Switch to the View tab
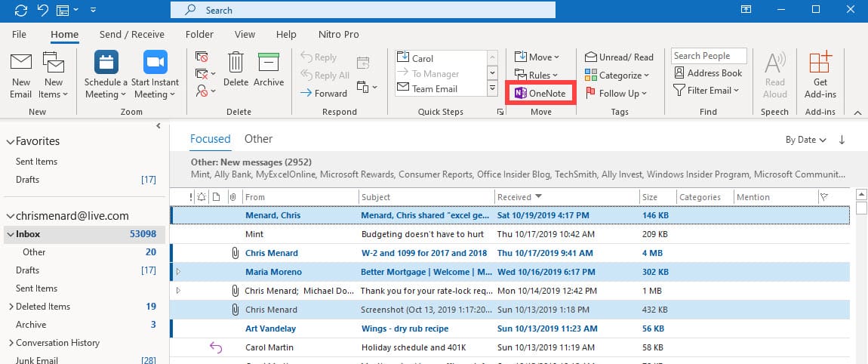 click(x=245, y=34)
